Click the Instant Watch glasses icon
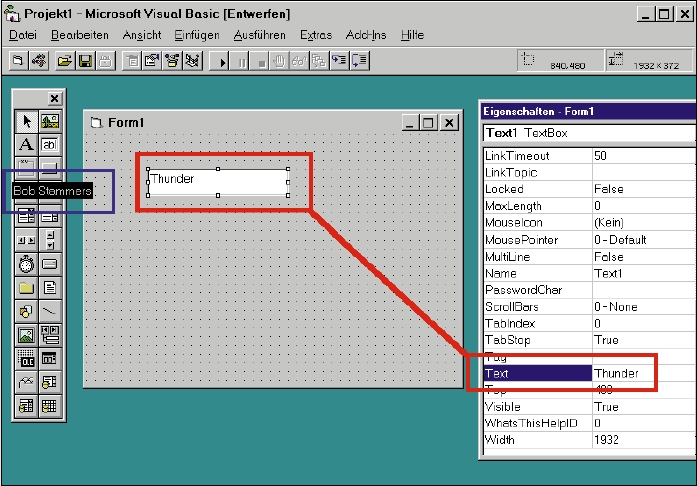The width and height of the screenshot is (697, 486). tap(300, 60)
